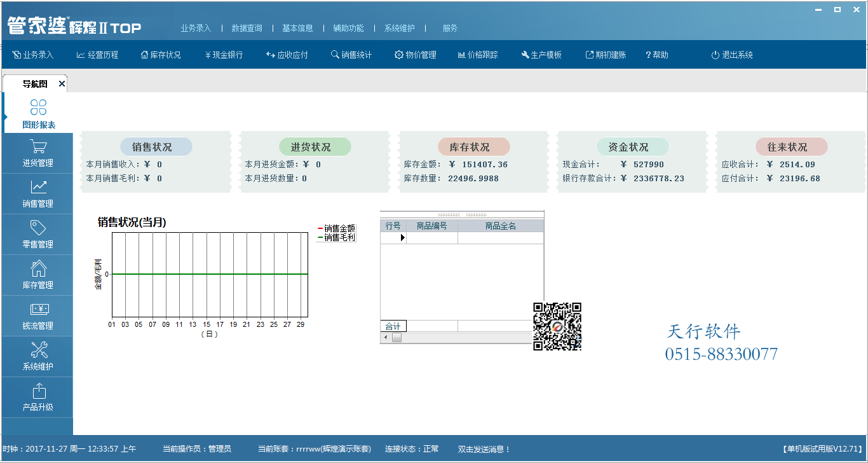
Task: Click the 销售状况(当月) chart title
Action: pos(132,222)
